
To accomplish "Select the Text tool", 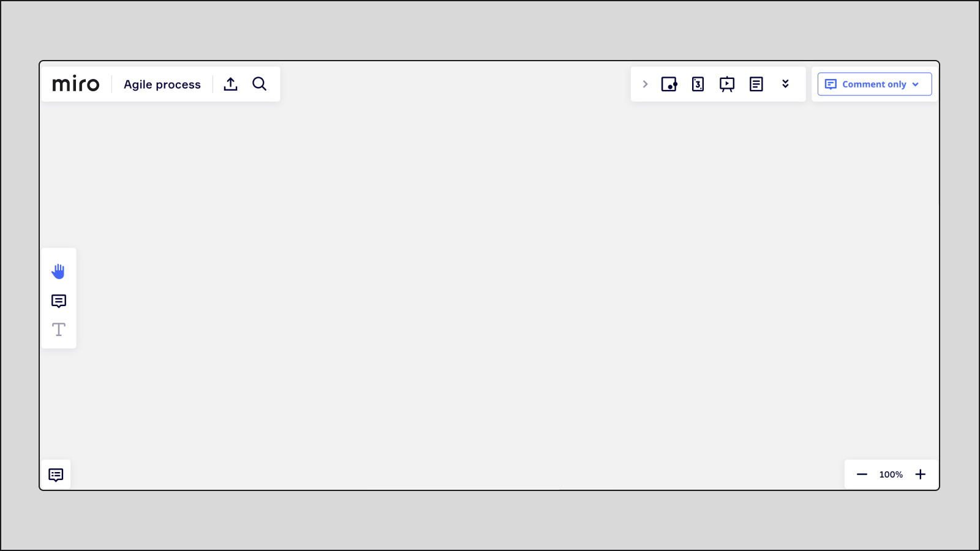I will [58, 329].
